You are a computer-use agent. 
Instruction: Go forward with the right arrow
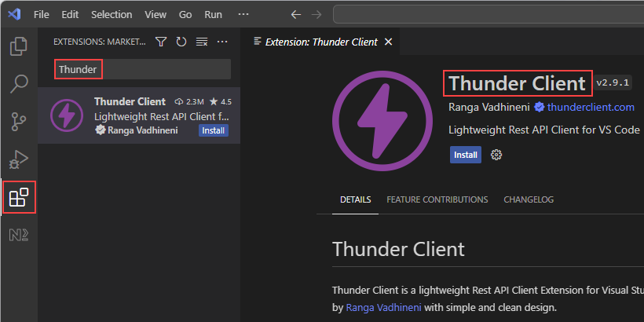tap(317, 15)
